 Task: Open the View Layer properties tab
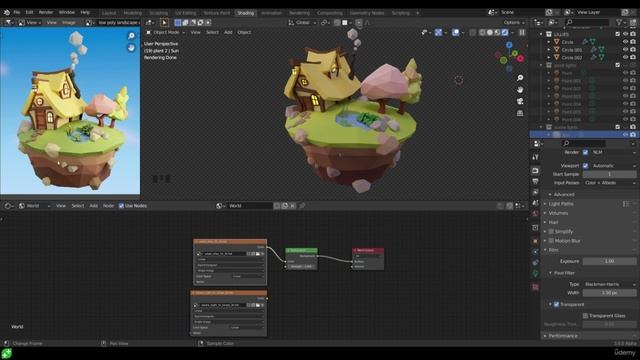coord(535,192)
